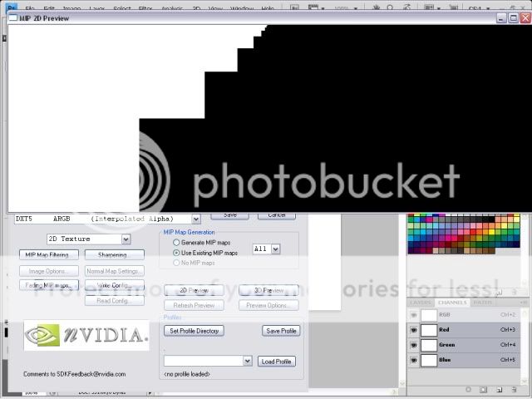Screen dimensions: 532x399
Task: Hide the Green channel with its eye icon
Action: click(x=414, y=345)
